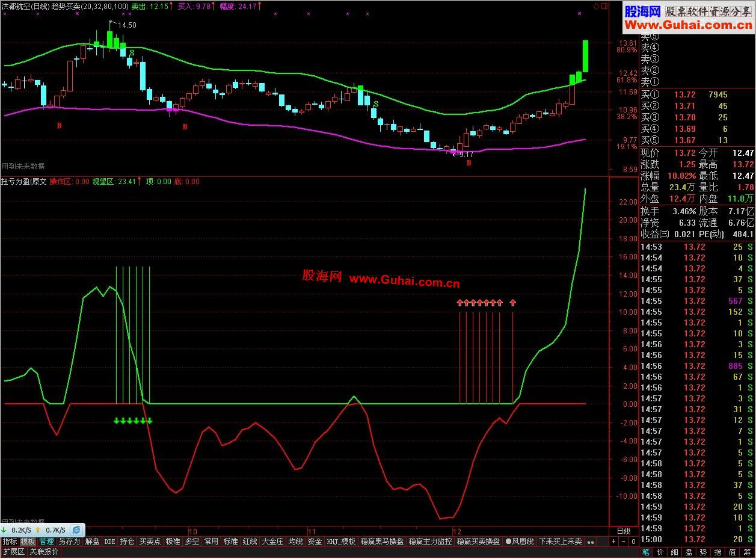
Task: Click the 趋势买卖(20,32,80,100) indicator name
Action: tap(90, 7)
